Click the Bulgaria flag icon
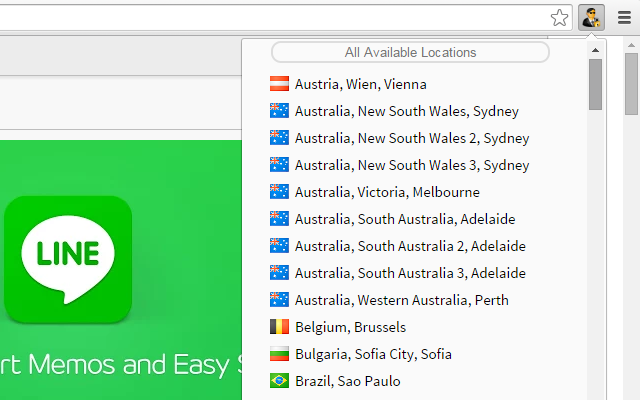This screenshot has height=400, width=640. [279, 354]
